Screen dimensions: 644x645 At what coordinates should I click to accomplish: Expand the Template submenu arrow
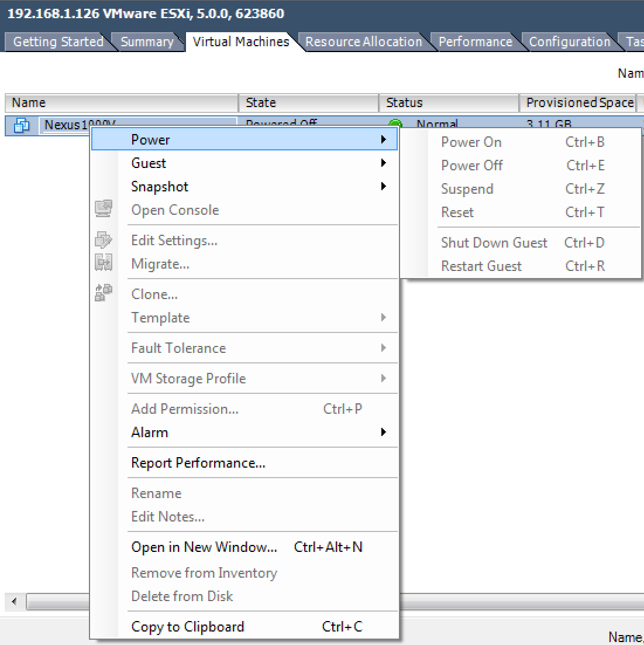(x=384, y=317)
